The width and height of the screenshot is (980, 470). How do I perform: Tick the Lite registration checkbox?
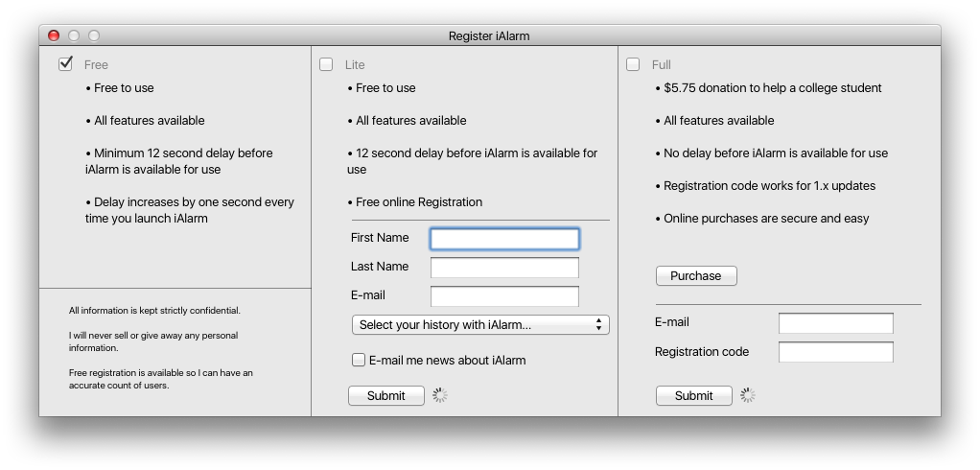point(326,64)
